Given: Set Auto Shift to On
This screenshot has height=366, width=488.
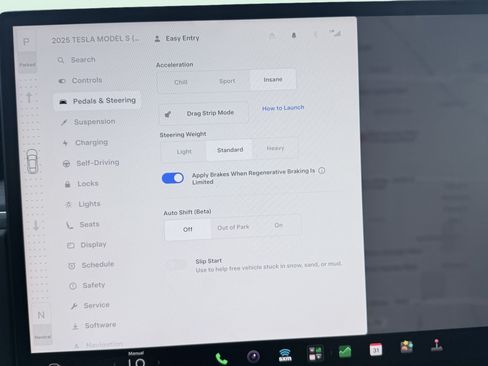Looking at the screenshot, I should point(278,226).
